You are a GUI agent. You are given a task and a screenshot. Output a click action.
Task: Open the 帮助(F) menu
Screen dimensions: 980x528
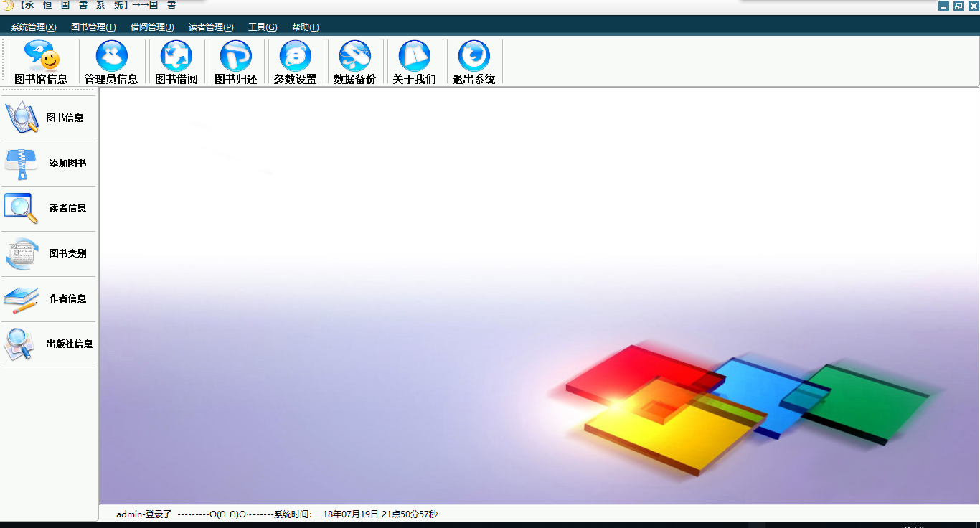click(306, 27)
